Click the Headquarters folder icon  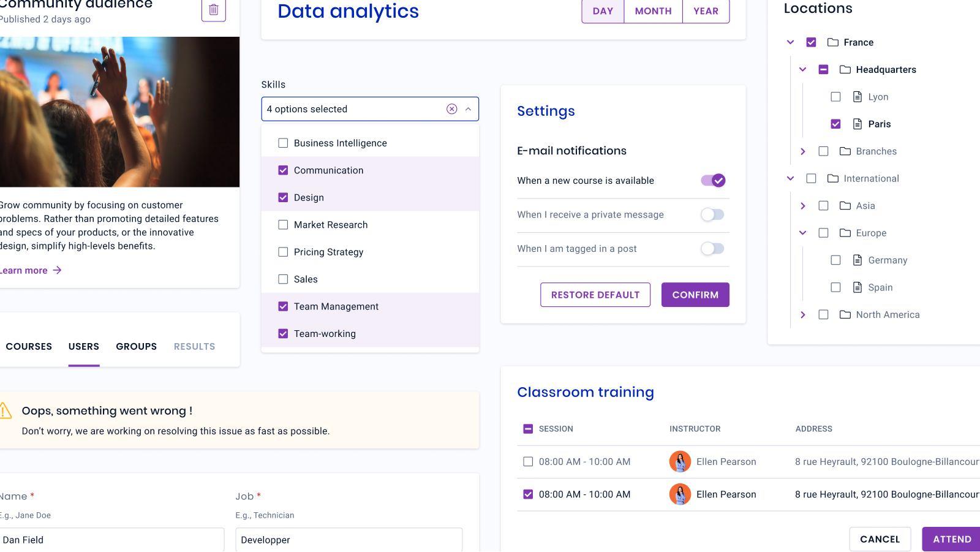coord(845,70)
